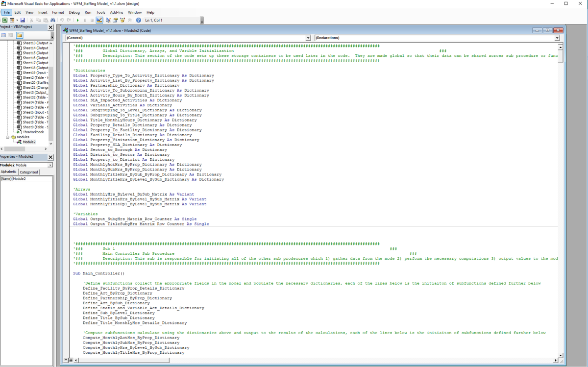Viewport: 588px width, 367px height.
Task: Open the Properties Window toolbar icon
Action: click(115, 20)
